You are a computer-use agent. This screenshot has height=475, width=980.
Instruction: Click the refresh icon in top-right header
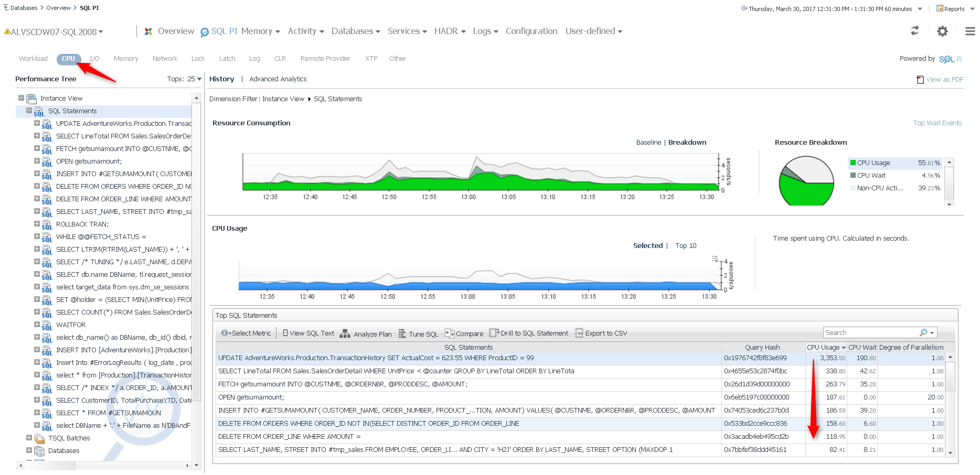(914, 31)
